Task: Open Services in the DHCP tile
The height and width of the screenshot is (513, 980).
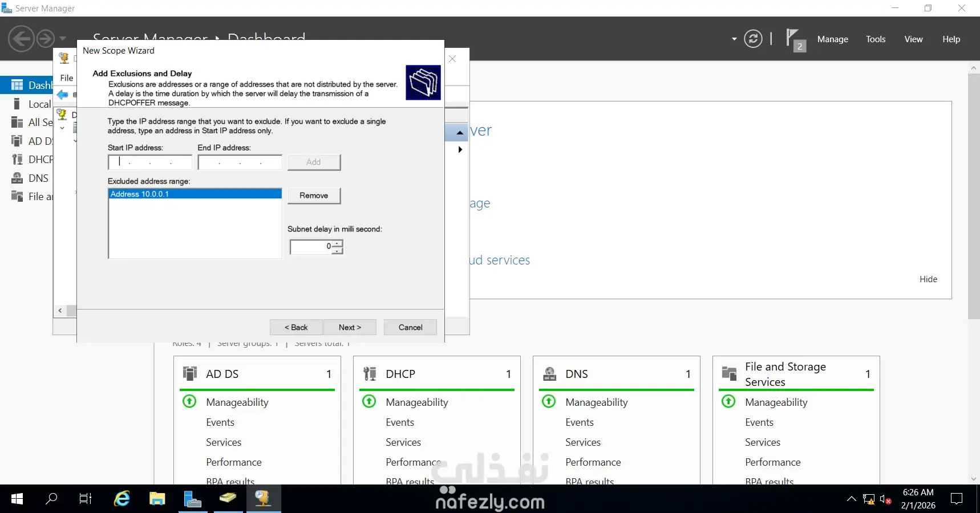Action: pos(403,442)
